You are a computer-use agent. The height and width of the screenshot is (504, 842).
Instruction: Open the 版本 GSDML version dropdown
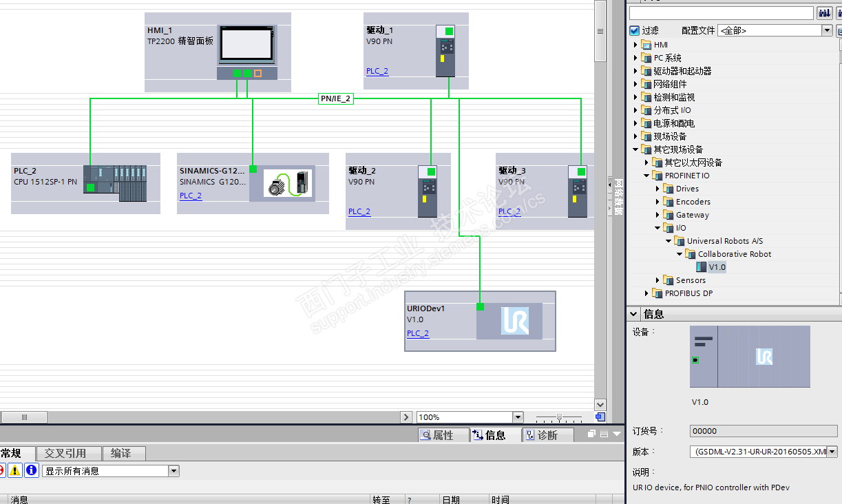[832, 452]
